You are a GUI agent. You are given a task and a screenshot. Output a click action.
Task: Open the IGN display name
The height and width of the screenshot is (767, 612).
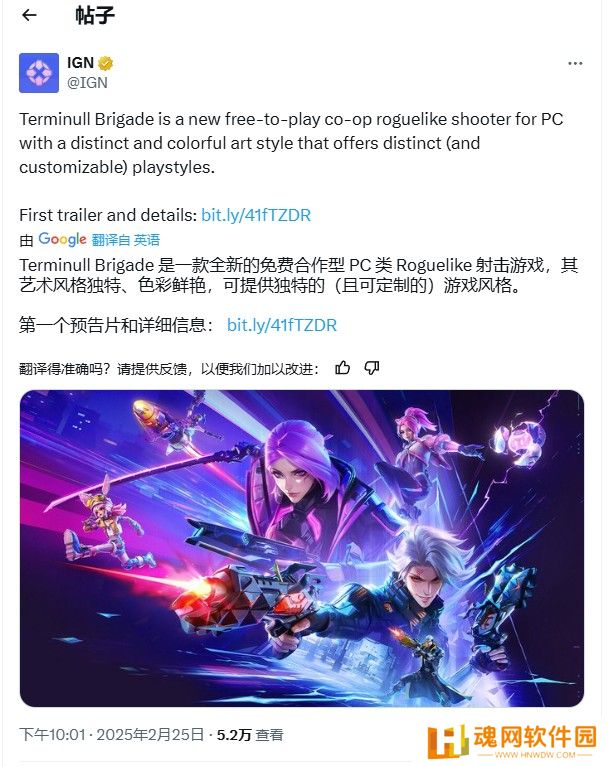point(80,63)
